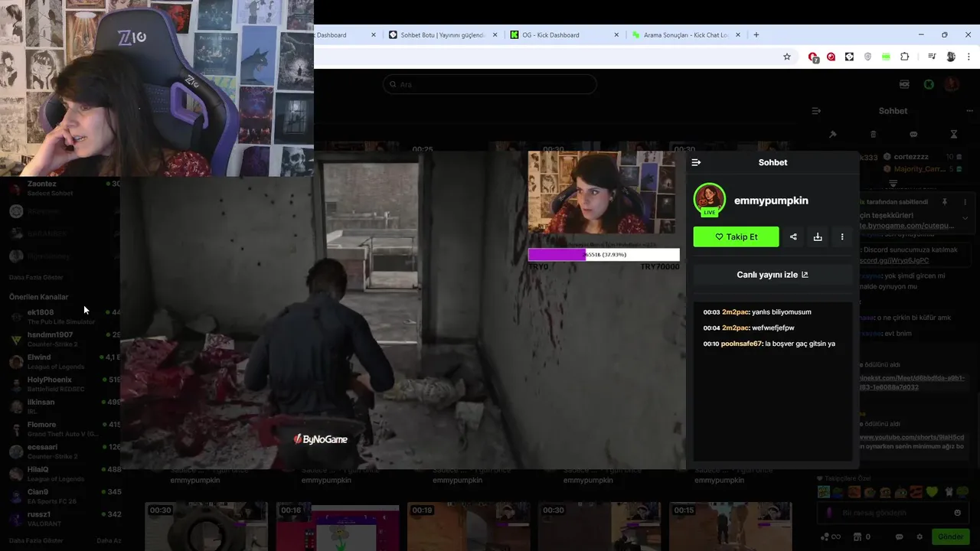Open the gray shield extension

tap(867, 57)
